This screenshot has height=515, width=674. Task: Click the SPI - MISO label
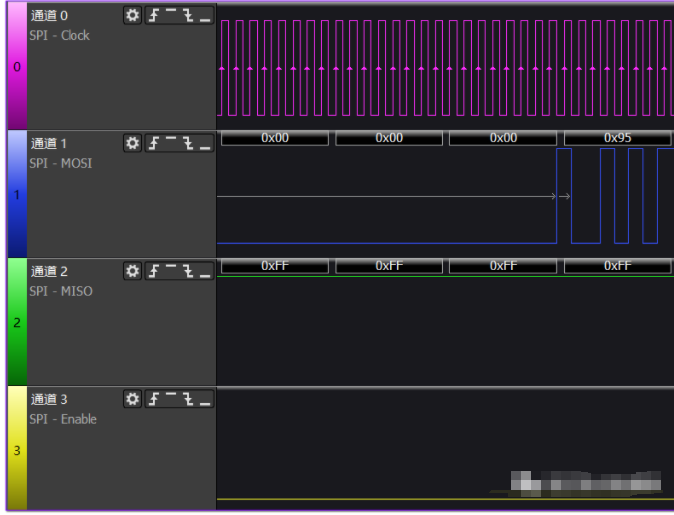pyautogui.click(x=61, y=291)
